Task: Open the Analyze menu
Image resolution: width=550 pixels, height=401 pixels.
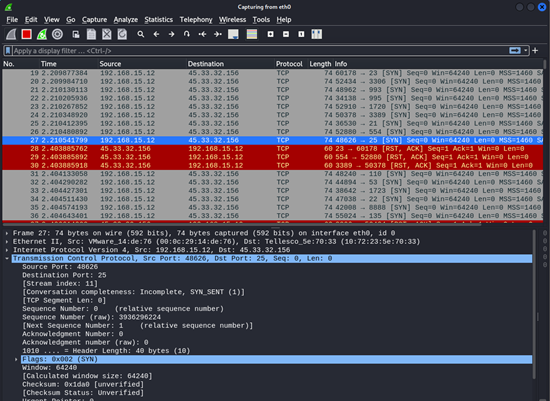Action: [x=126, y=20]
